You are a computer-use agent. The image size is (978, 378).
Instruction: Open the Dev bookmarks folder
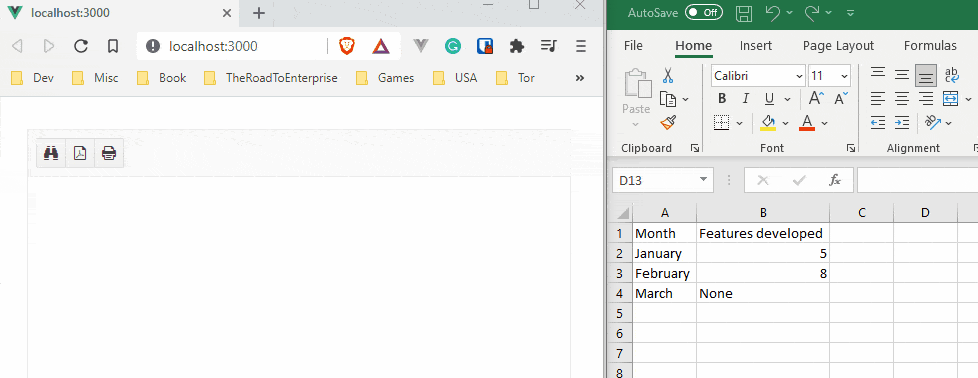click(32, 78)
